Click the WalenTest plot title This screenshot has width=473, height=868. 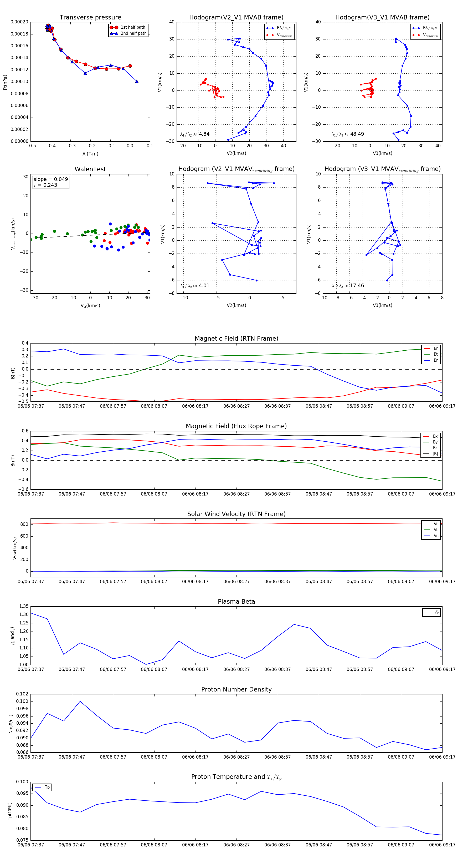pyautogui.click(x=90, y=169)
